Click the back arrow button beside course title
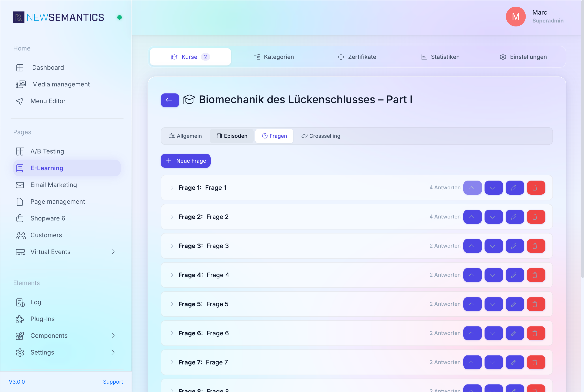The image size is (584, 392). pyautogui.click(x=170, y=100)
